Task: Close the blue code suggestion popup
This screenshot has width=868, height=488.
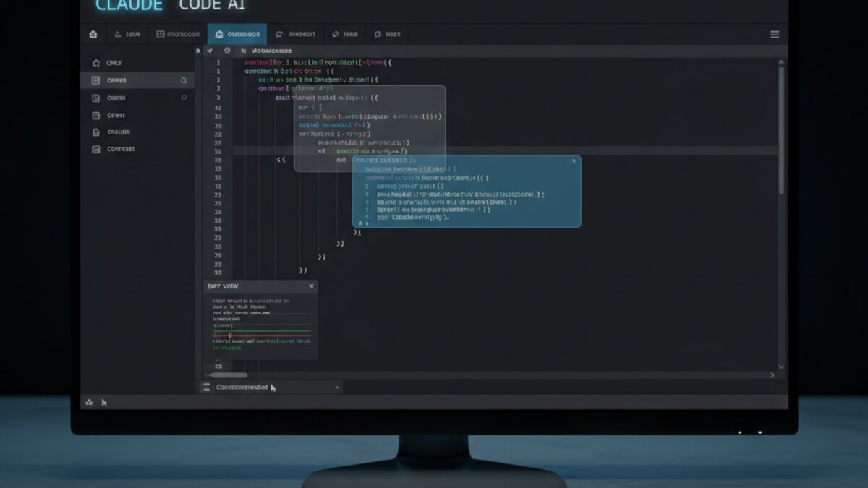Action: [574, 160]
